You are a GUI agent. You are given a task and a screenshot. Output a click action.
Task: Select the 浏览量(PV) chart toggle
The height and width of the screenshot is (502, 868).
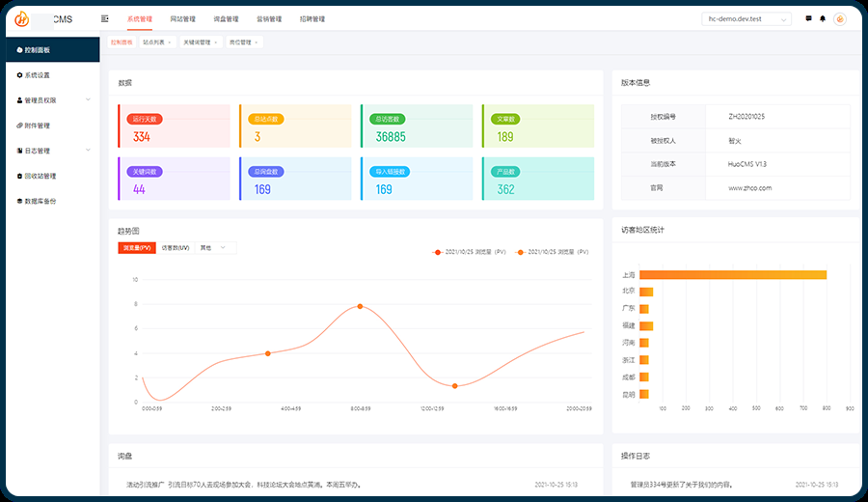pos(136,248)
